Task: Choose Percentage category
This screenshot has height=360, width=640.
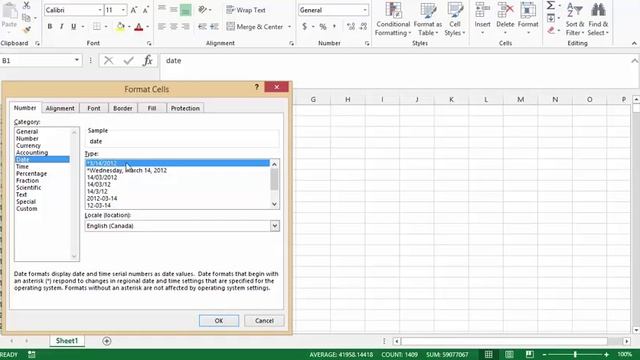Action: [x=31, y=173]
